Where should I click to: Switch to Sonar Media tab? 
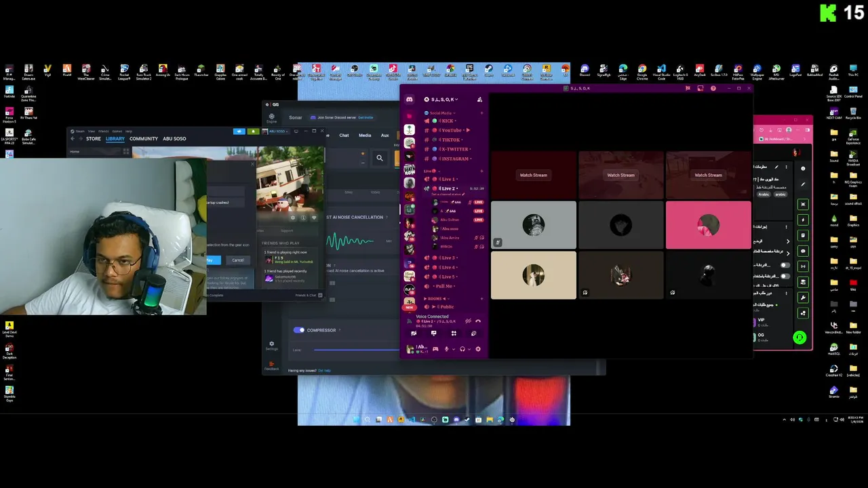pos(365,135)
